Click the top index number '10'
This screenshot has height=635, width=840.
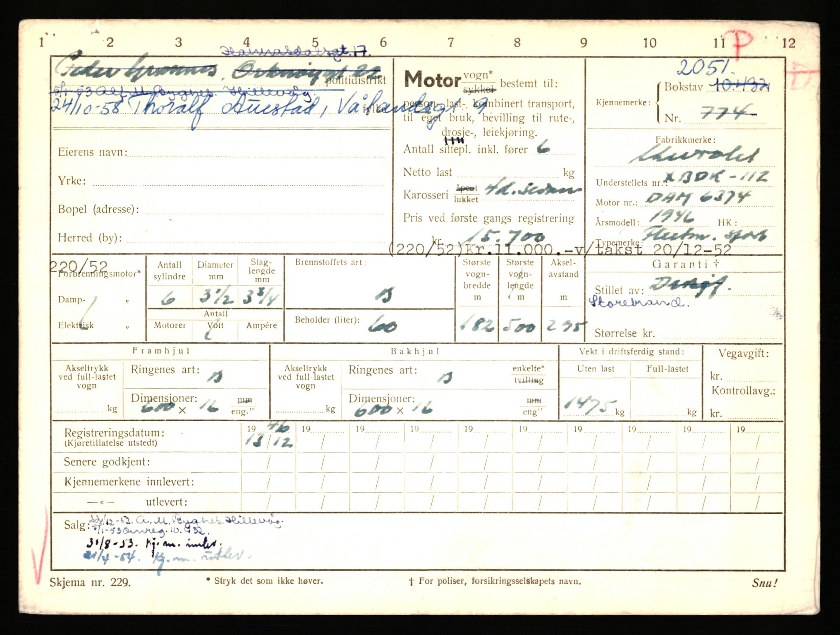click(x=650, y=43)
